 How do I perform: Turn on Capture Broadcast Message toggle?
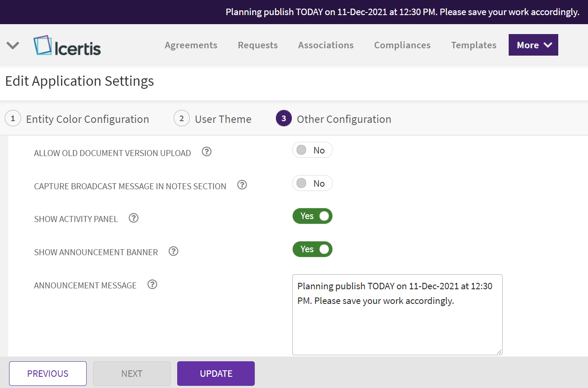pyautogui.click(x=312, y=183)
